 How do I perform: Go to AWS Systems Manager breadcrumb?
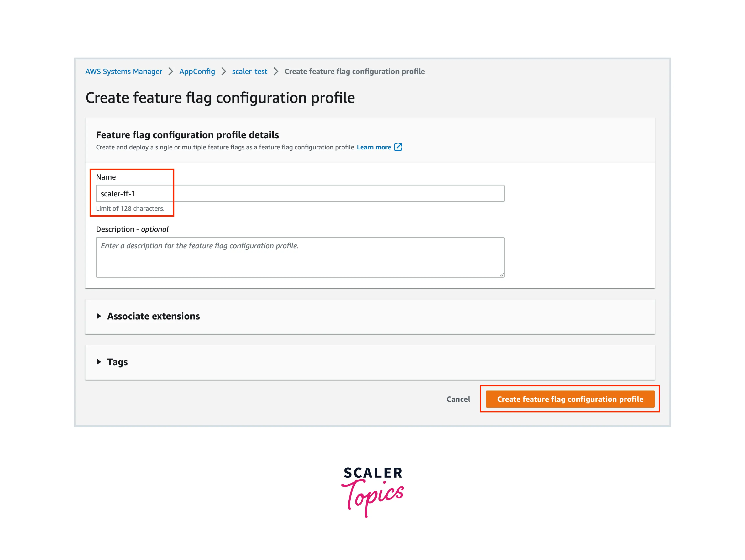124,71
